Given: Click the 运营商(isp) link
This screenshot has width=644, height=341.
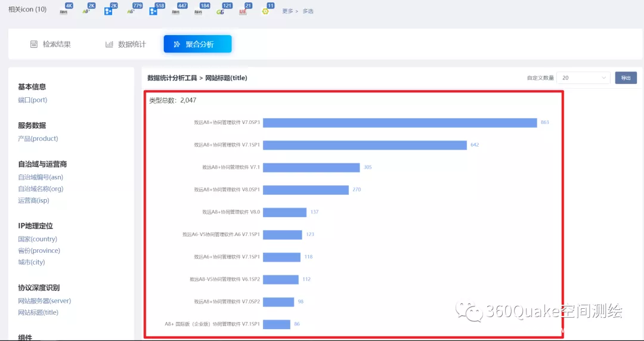Looking at the screenshot, I should (33, 200).
